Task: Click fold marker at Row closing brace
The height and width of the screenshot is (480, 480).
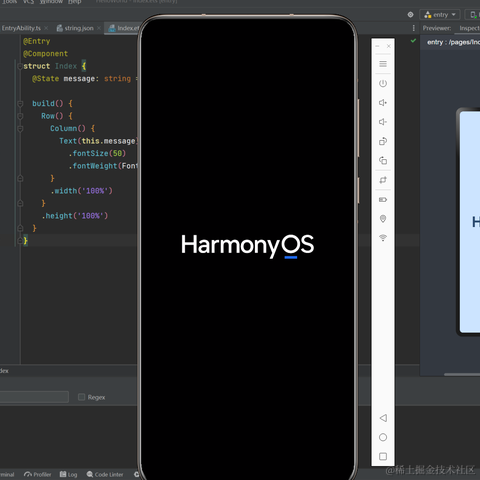Action: pyautogui.click(x=20, y=203)
